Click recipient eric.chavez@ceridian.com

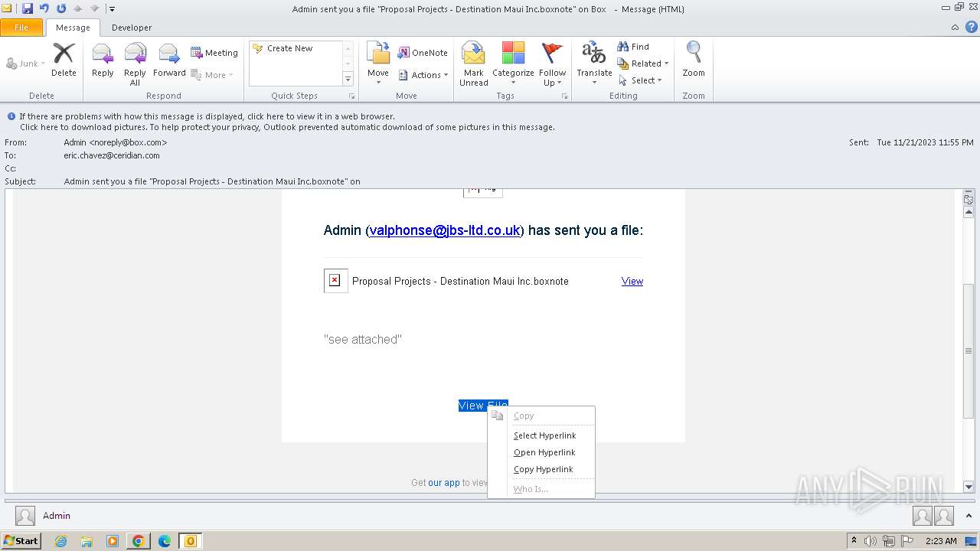click(x=112, y=155)
